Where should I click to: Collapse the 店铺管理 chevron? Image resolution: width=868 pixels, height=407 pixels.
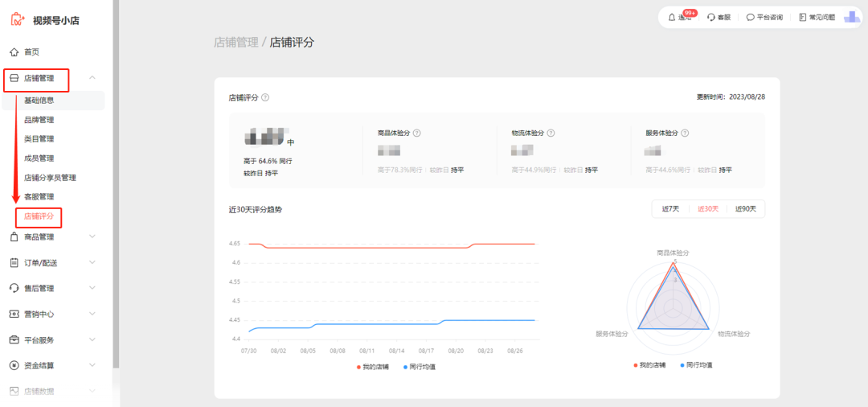coord(92,79)
